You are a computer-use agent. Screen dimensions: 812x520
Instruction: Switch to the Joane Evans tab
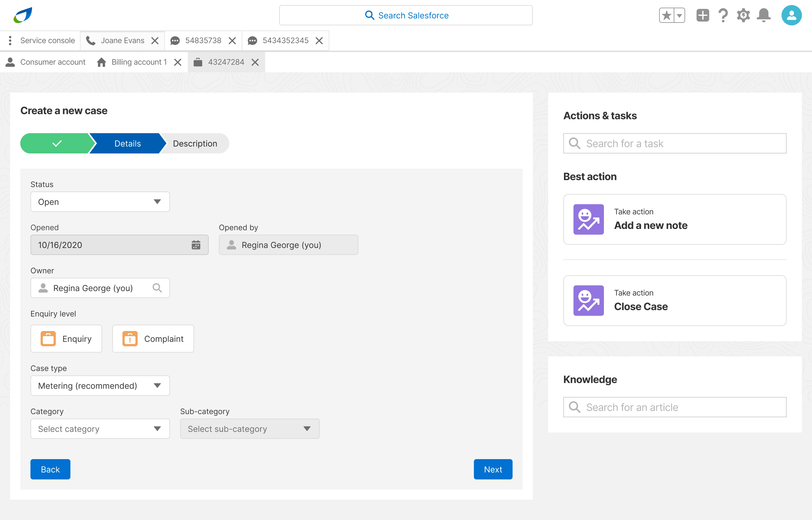(x=122, y=41)
